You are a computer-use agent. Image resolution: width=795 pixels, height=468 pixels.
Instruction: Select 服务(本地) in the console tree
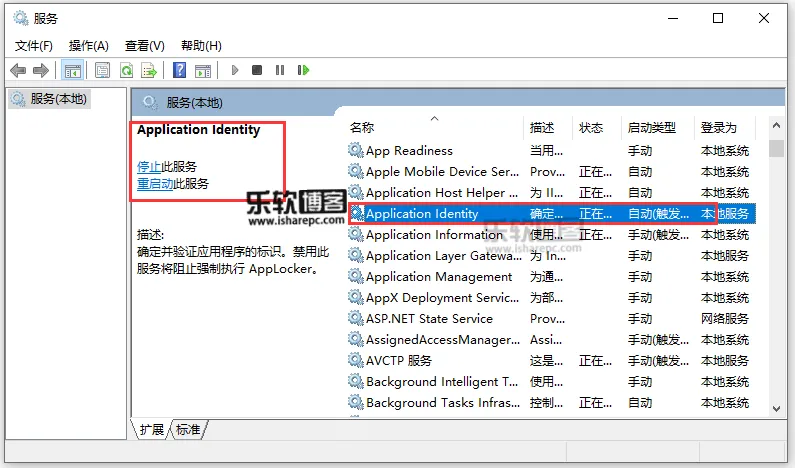coord(50,98)
